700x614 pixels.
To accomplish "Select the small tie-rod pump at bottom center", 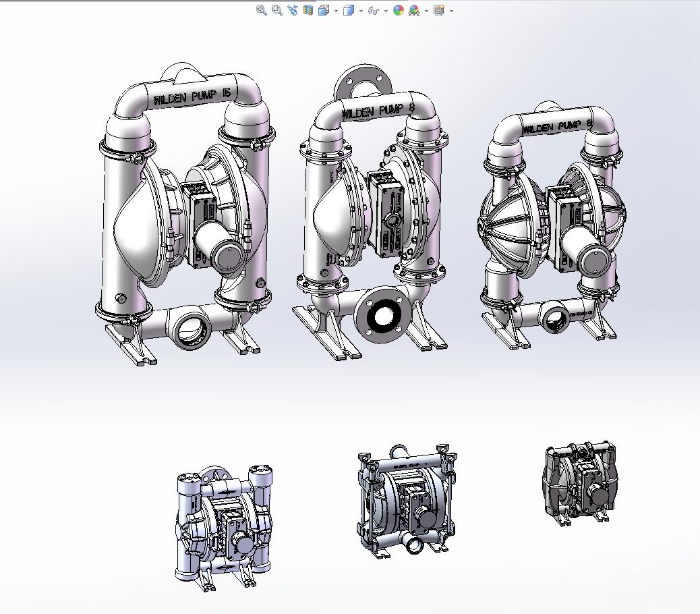I will click(407, 501).
